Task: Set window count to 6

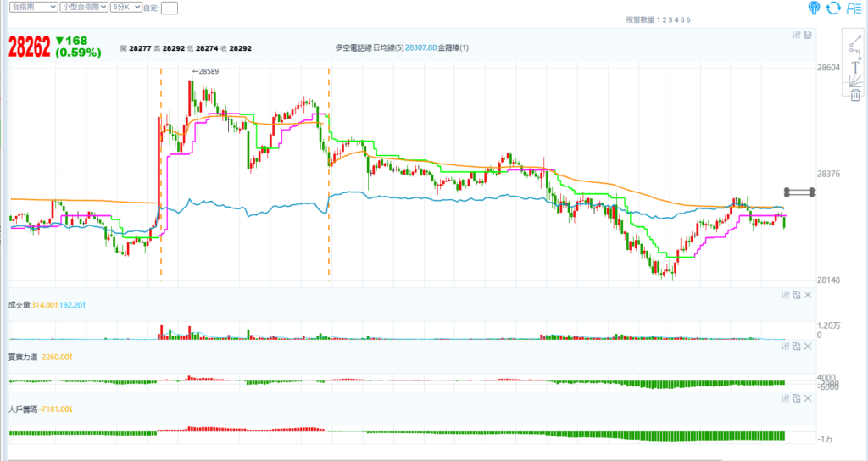Action: [687, 19]
